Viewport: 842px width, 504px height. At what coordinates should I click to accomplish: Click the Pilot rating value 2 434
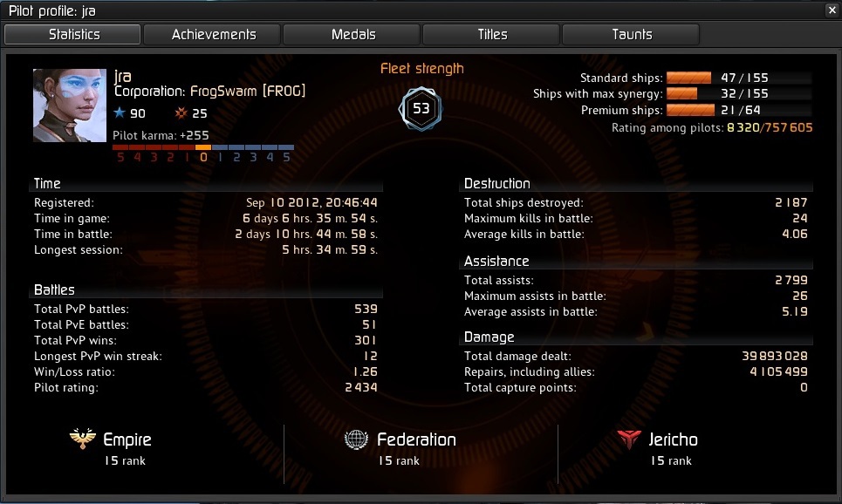point(361,387)
